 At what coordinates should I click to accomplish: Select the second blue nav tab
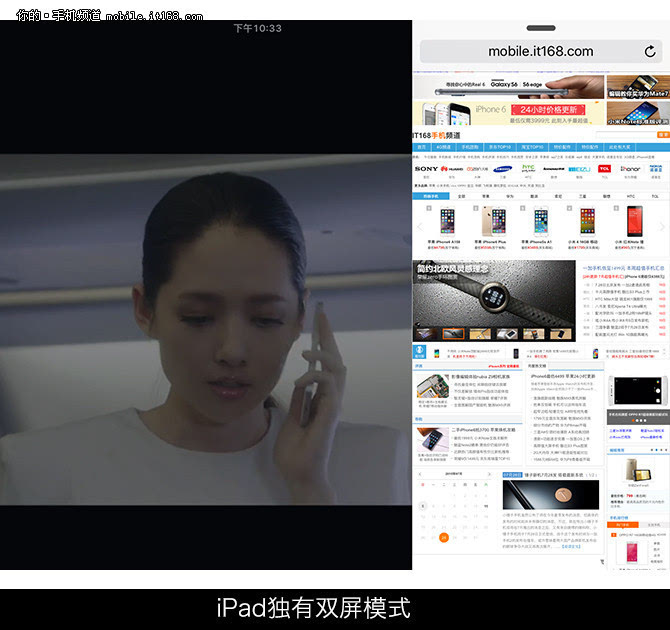(x=444, y=147)
